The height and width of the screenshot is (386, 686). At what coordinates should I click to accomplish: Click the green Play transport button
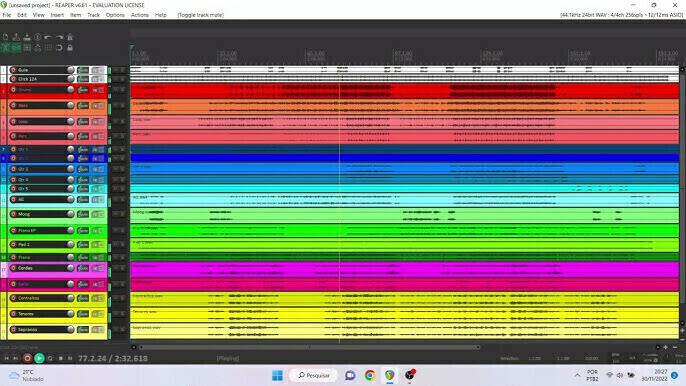click(39, 358)
